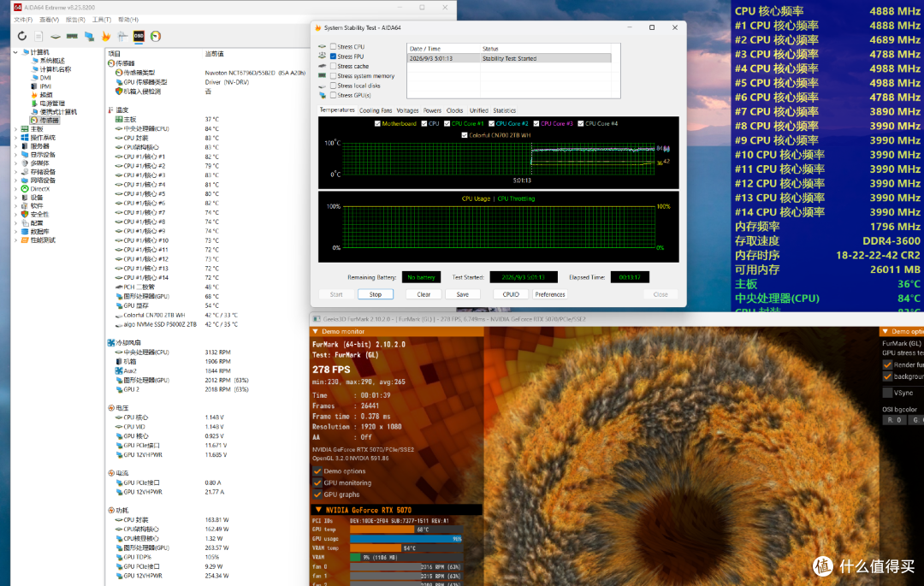Click the 多媒体 speaker icon in tree
The image size is (924, 586).
point(25,163)
